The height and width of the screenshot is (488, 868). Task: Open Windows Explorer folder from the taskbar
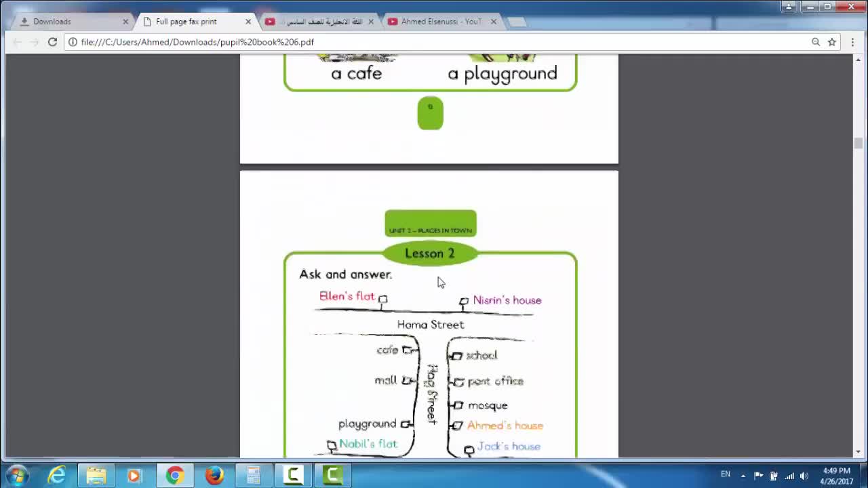point(96,476)
